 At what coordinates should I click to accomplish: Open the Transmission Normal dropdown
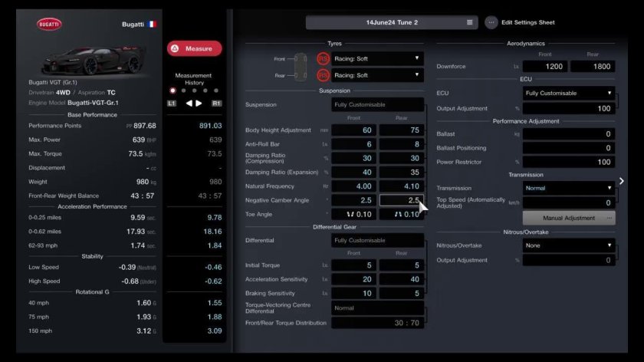point(568,187)
